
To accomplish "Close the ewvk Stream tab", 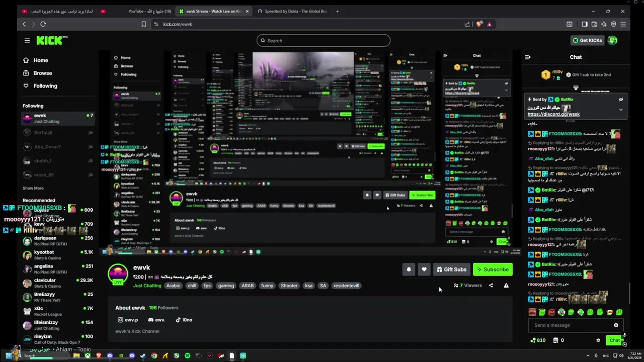I will pyautogui.click(x=247, y=11).
